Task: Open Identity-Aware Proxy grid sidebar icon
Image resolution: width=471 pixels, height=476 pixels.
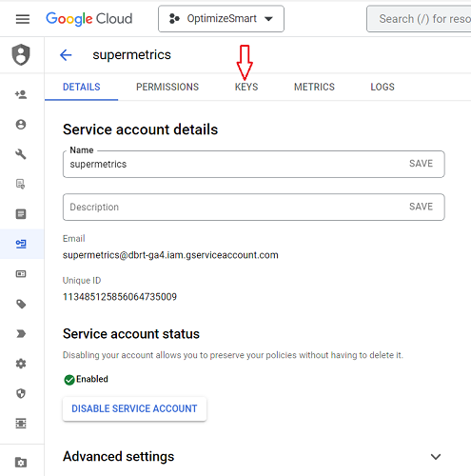Action: (x=21, y=424)
